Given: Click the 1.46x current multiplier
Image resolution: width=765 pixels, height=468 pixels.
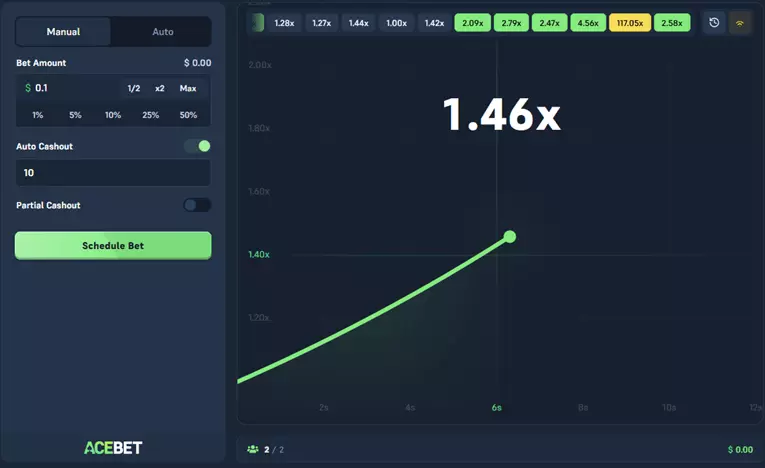Looking at the screenshot, I should 502,115.
